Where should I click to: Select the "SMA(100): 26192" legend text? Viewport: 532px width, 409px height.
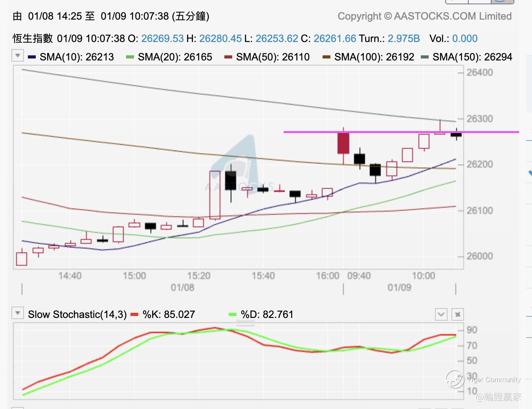click(x=374, y=57)
